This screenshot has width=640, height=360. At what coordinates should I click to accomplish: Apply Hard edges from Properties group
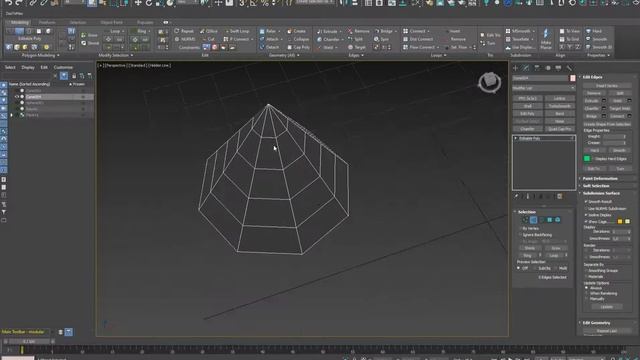[594, 31]
